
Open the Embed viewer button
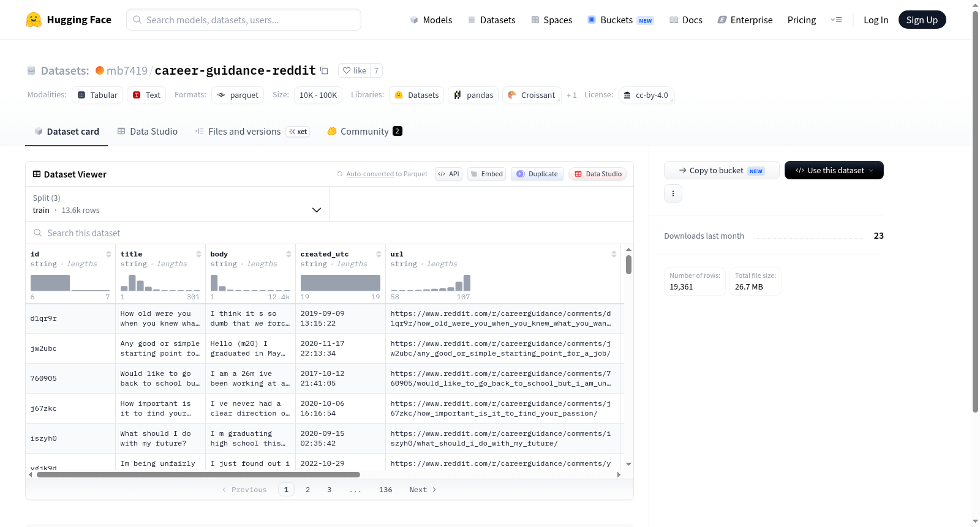tap(486, 174)
